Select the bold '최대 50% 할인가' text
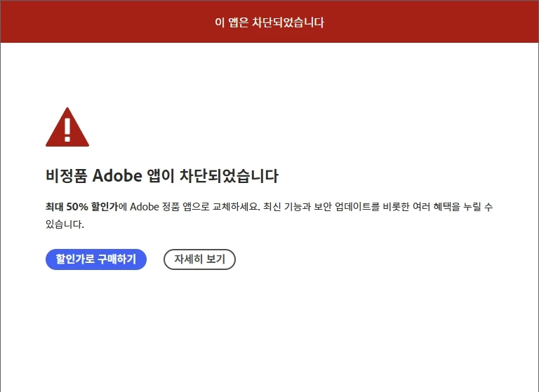This screenshot has height=392, width=539. tap(81, 207)
